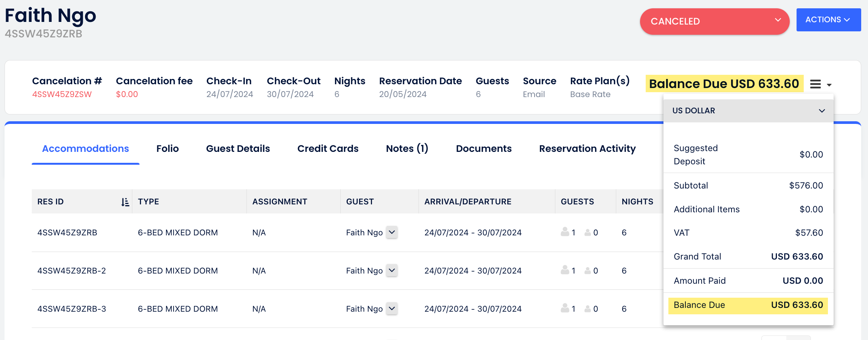Click cancelation number 4SSW45Z9ZSW

pos(62,94)
